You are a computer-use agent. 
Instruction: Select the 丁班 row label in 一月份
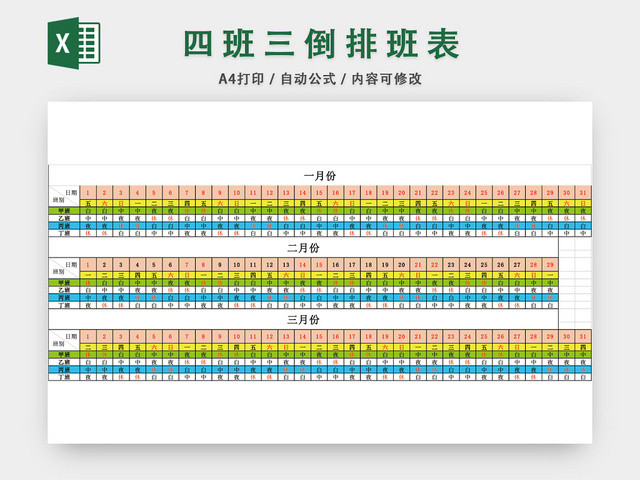pos(64,233)
